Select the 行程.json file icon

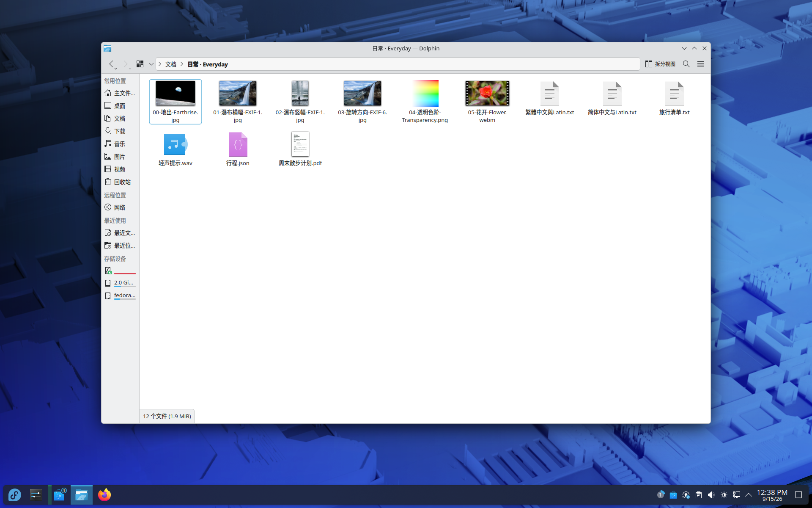pos(238,144)
